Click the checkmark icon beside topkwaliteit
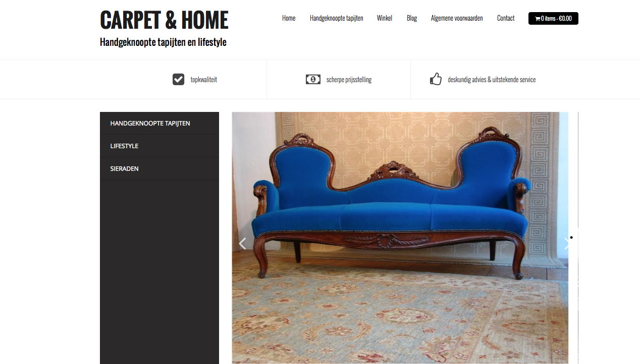Screen dimensions: 640x364 click(178, 79)
